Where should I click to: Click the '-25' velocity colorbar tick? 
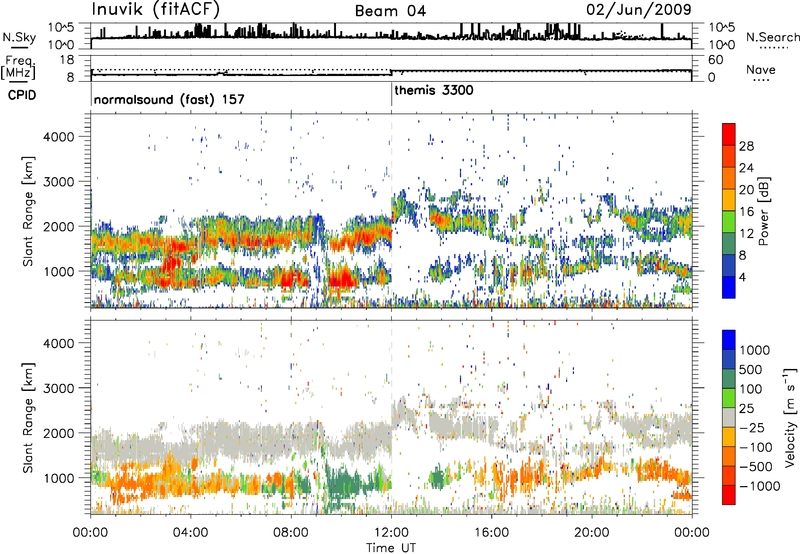pos(752,428)
